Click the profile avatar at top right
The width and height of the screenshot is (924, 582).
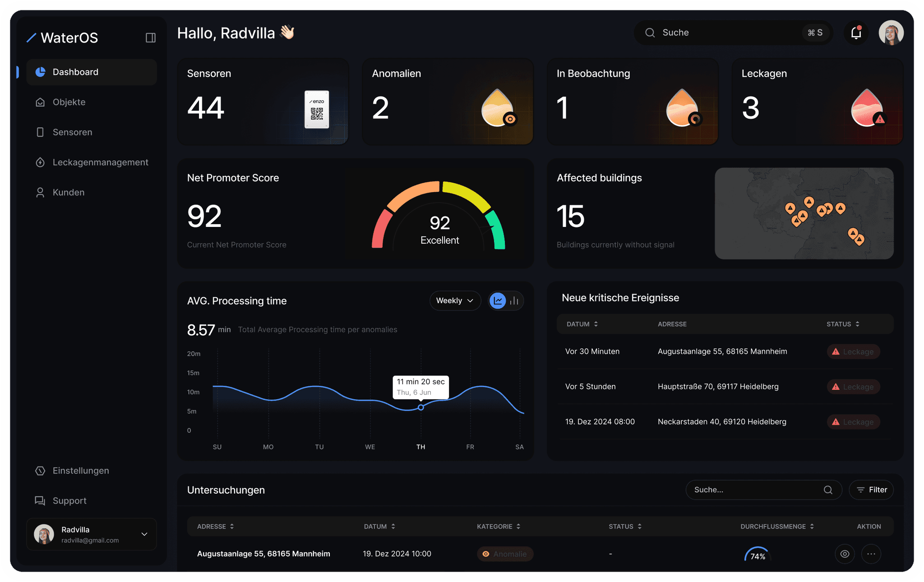coord(891,33)
